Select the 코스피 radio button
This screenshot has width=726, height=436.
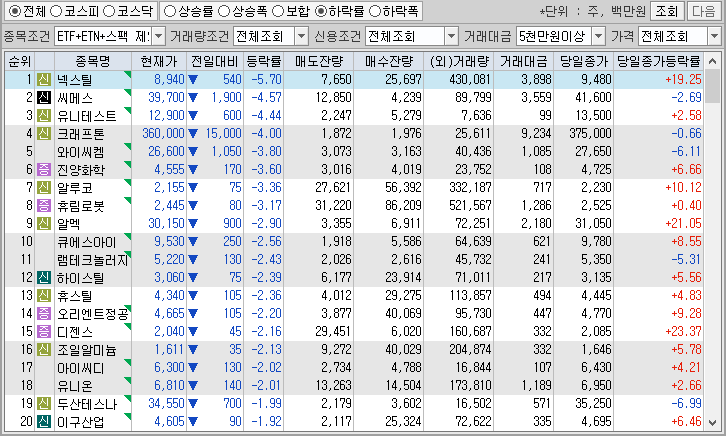click(56, 11)
